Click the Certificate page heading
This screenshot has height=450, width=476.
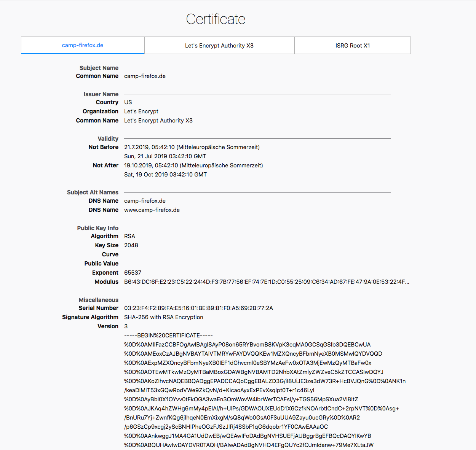[216, 19]
